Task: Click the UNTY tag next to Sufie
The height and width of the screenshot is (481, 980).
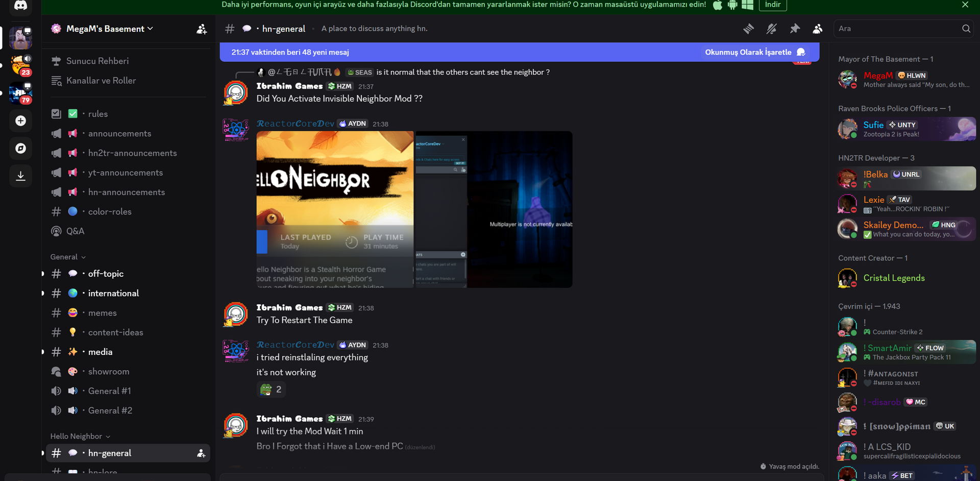Action: click(x=902, y=125)
